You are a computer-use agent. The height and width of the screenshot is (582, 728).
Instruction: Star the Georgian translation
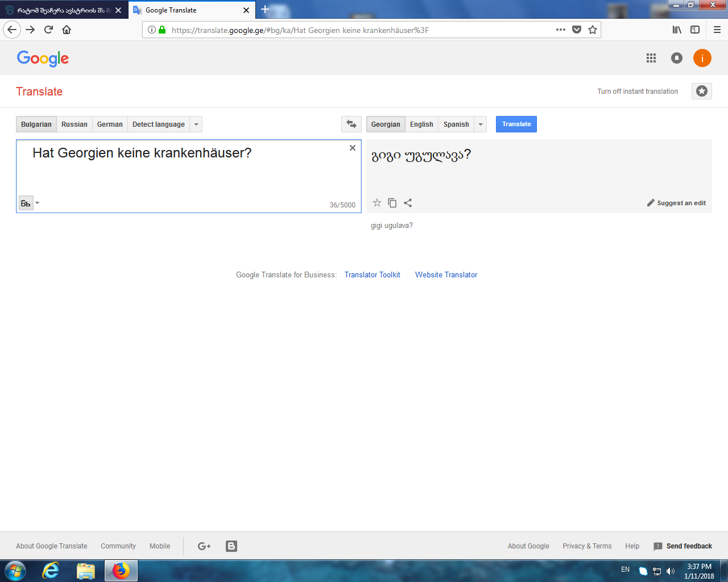[377, 203]
